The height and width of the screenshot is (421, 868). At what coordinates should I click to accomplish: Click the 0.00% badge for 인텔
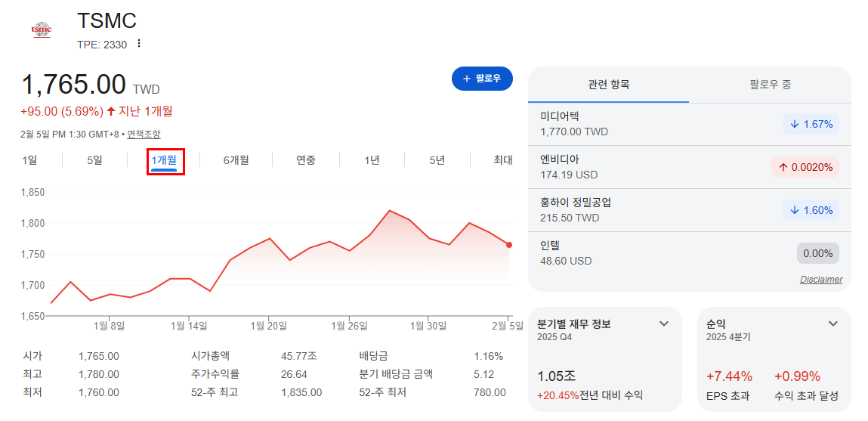click(818, 253)
